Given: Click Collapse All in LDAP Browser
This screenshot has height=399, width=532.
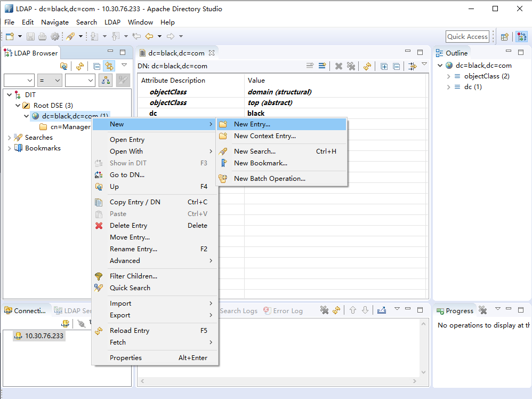Looking at the screenshot, I should click(x=96, y=66).
